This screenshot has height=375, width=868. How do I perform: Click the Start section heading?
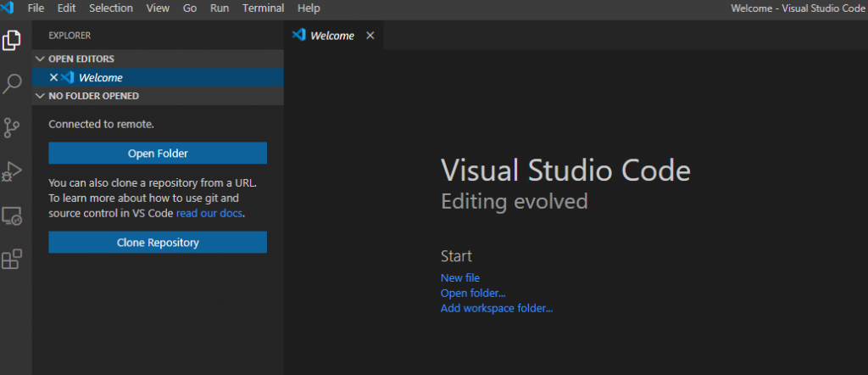coord(456,256)
